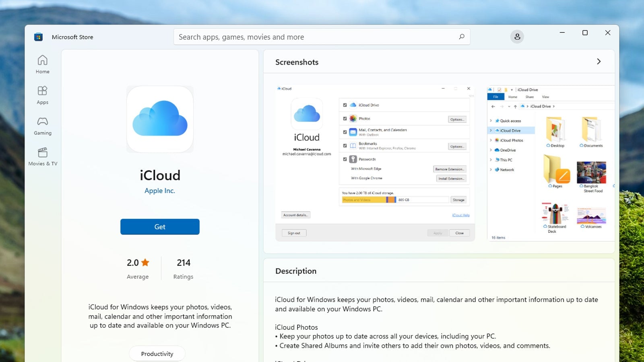Viewport: 644px width, 362px height.
Task: Click the gold star next to the rating
Action: click(145, 262)
